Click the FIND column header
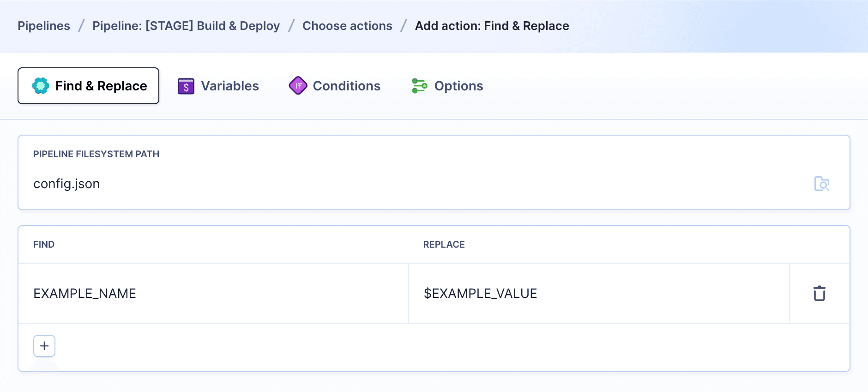Image resolution: width=868 pixels, height=392 pixels. coord(44,244)
